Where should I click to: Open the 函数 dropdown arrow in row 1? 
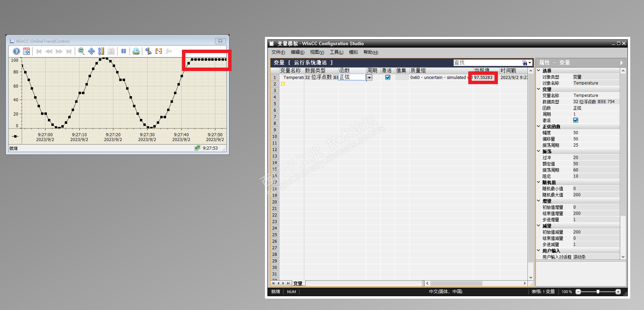[369, 78]
